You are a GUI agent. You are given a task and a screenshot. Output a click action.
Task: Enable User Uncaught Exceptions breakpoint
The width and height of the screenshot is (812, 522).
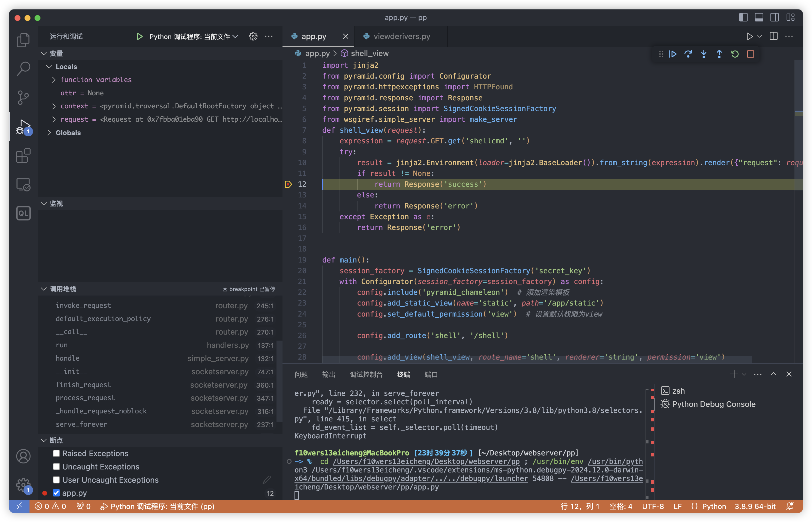point(56,480)
